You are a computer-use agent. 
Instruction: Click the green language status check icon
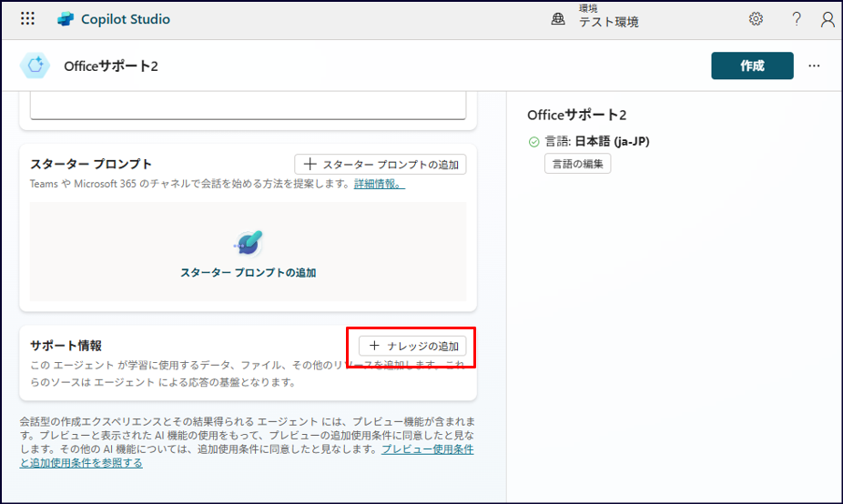click(x=533, y=142)
